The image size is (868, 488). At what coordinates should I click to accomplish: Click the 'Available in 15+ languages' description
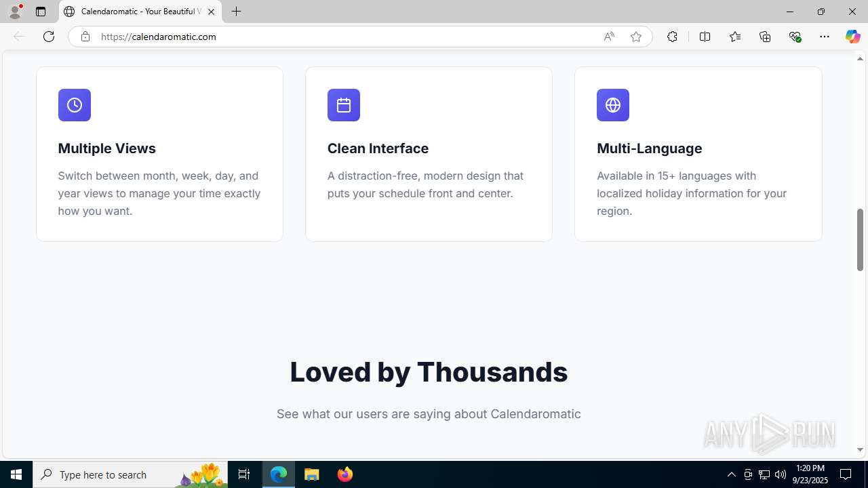(x=692, y=193)
